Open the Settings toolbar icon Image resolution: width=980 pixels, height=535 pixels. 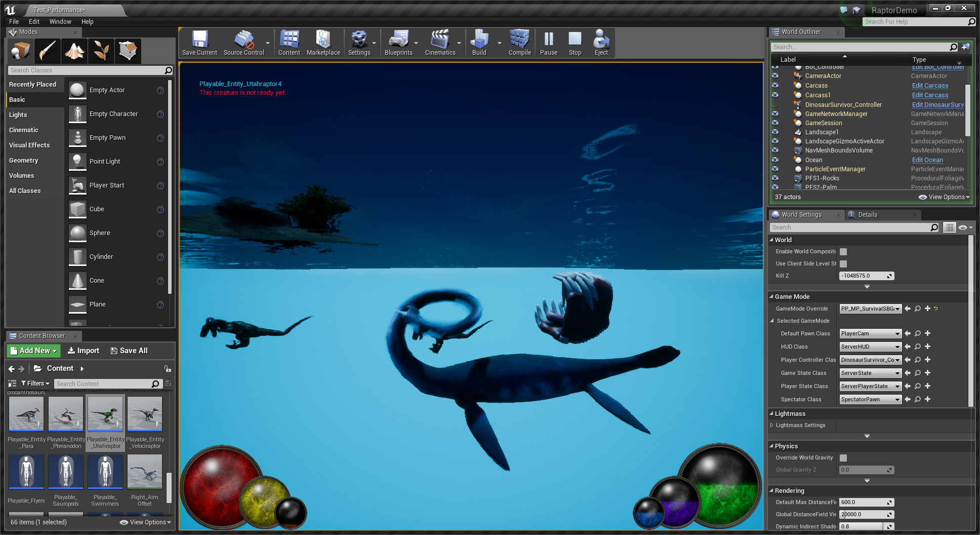(x=359, y=43)
